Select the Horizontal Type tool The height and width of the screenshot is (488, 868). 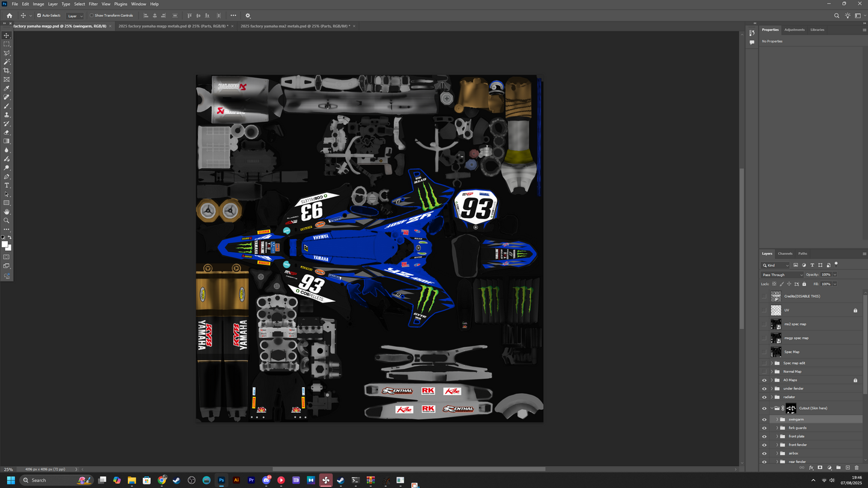7,185
